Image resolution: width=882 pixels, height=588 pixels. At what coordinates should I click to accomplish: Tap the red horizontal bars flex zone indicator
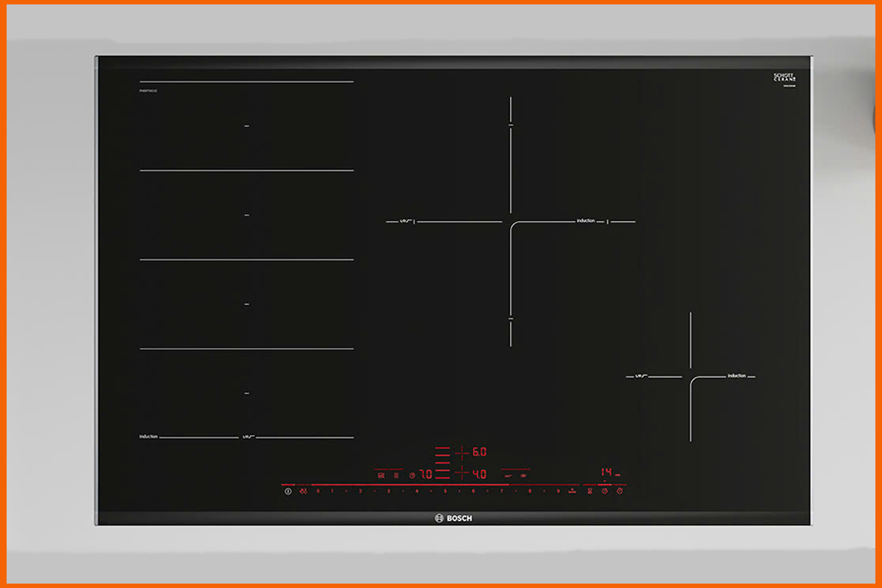coord(442,462)
